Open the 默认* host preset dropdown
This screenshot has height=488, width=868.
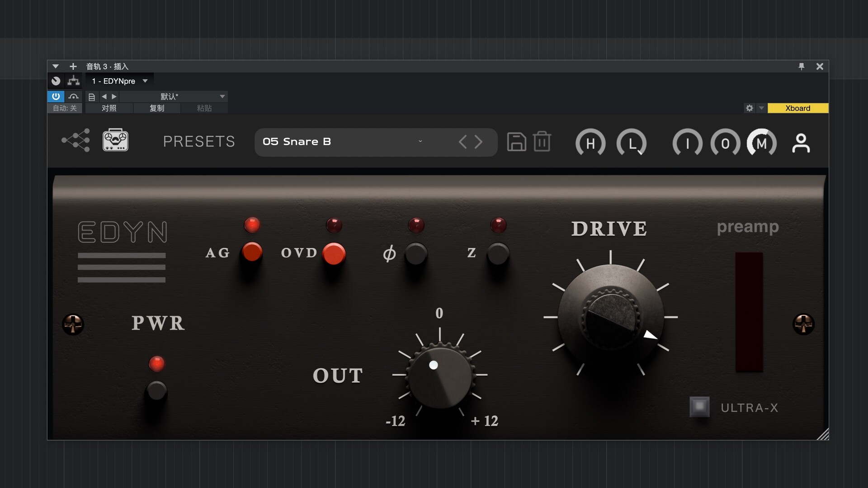[174, 96]
